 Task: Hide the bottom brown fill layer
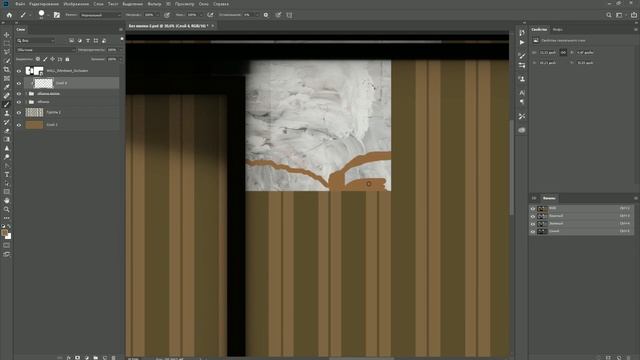click(x=19, y=125)
